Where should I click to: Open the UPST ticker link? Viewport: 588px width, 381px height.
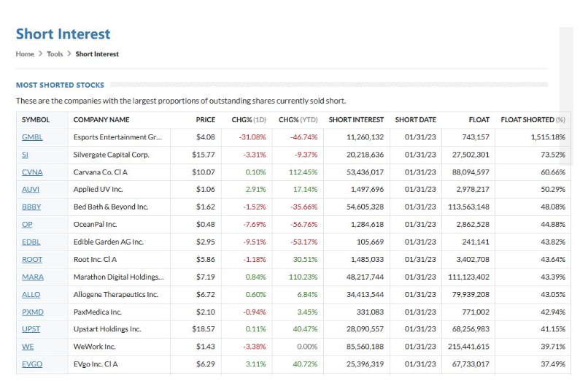click(31, 329)
